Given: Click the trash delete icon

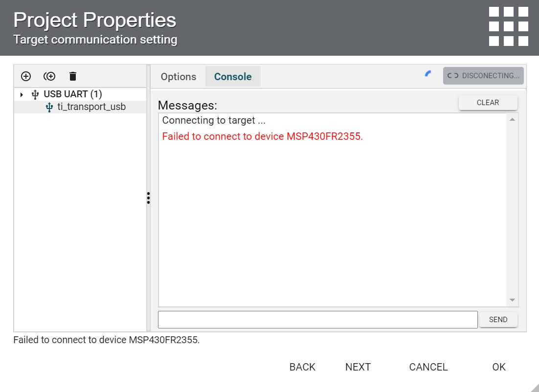Looking at the screenshot, I should coord(73,76).
